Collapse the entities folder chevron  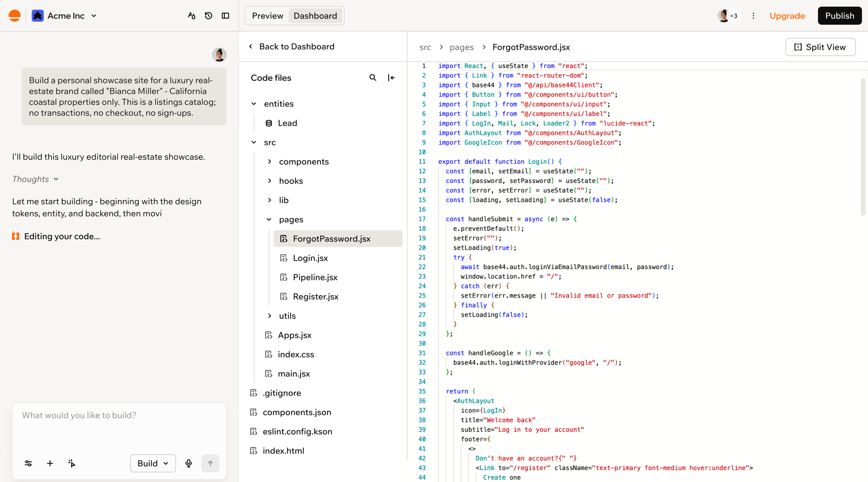pos(254,104)
